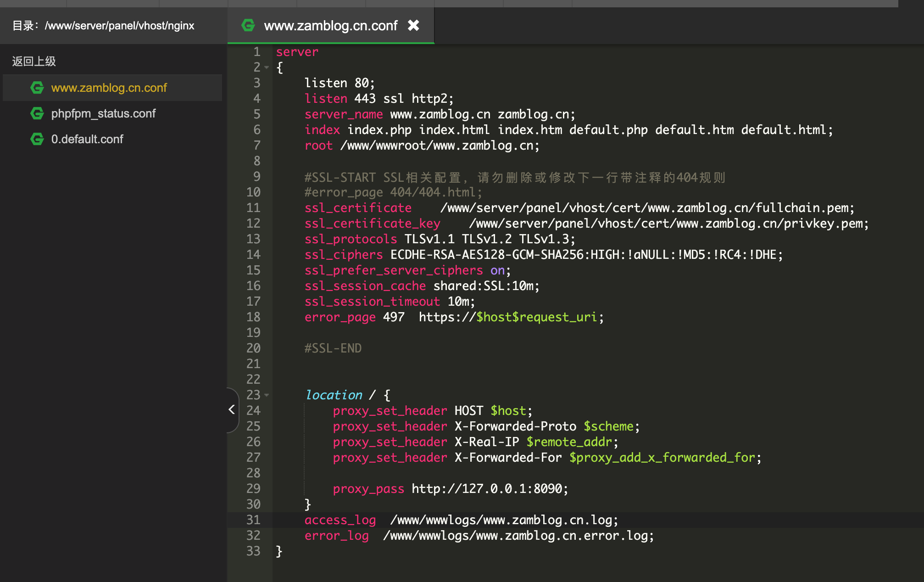
Task: Click the $proxy_add_x_forwarded_for variable
Action: click(662, 458)
